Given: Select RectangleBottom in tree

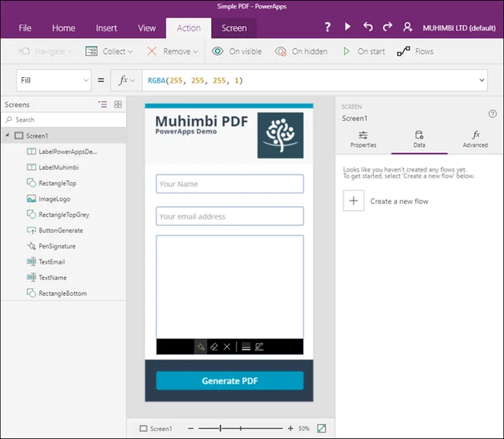Looking at the screenshot, I should [x=64, y=293].
